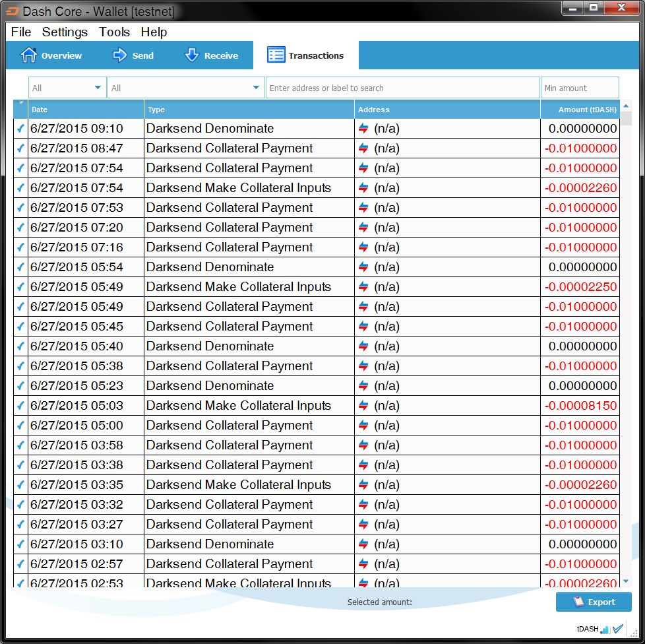Click the address arrows icon for 05:38 row

click(363, 366)
